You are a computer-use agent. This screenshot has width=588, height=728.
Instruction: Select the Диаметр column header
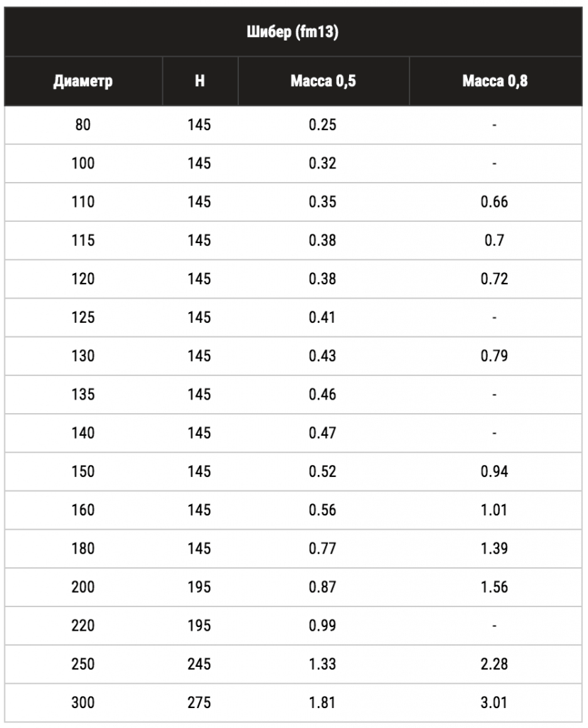pos(83,81)
